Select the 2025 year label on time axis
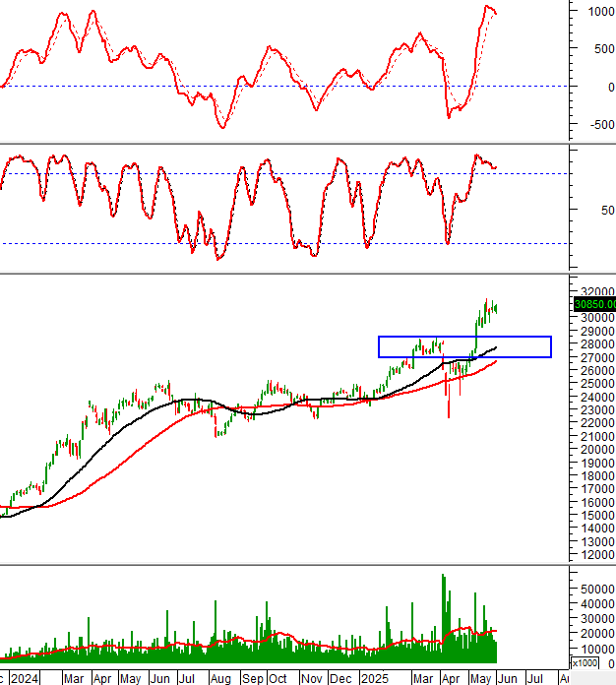The image size is (616, 685). pos(374,679)
